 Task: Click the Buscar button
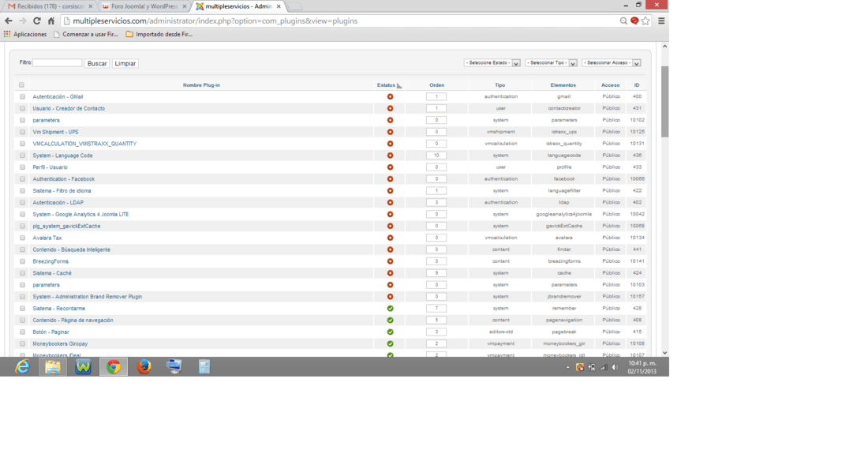(x=97, y=64)
